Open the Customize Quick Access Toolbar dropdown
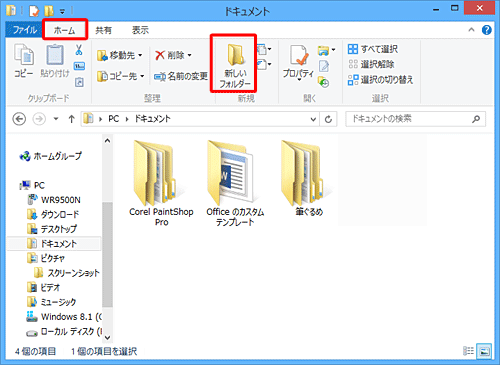This screenshot has width=500, height=365. 62,11
